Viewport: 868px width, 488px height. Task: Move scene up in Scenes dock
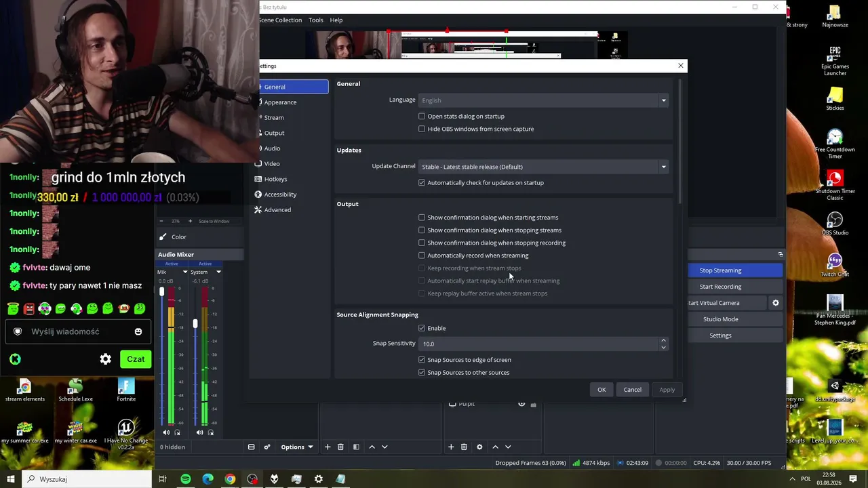click(372, 447)
